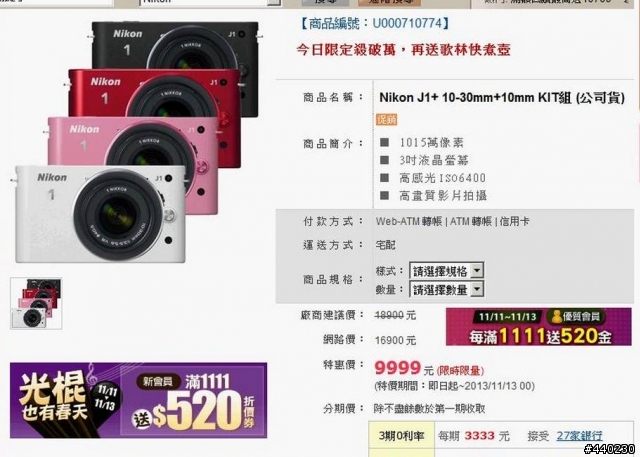Click the orange 促銷 tag icon

(386, 120)
